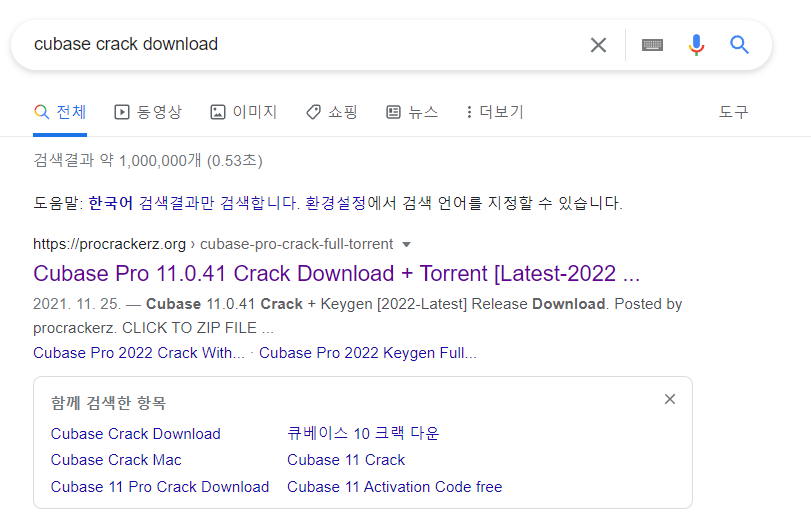Open the Cubase Pro 11.0.41 Crack Download result

coord(337,273)
